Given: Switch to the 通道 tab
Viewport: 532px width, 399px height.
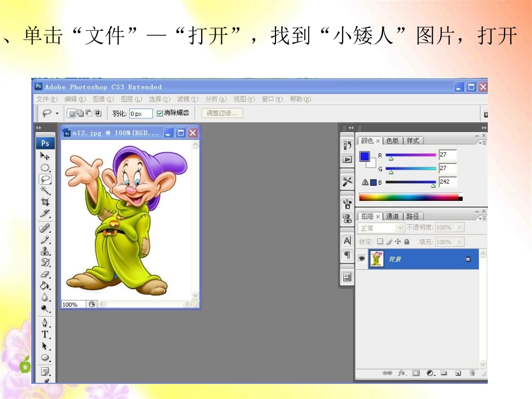Looking at the screenshot, I should (x=393, y=216).
